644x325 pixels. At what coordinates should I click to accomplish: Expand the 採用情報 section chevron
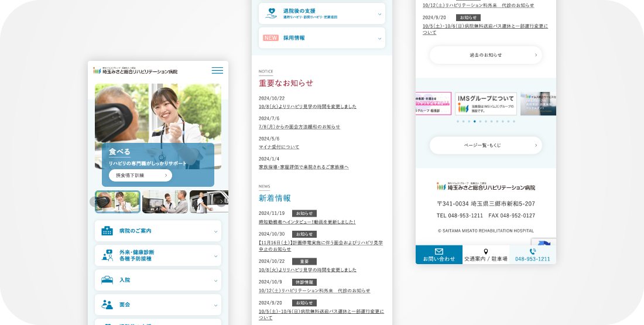379,39
